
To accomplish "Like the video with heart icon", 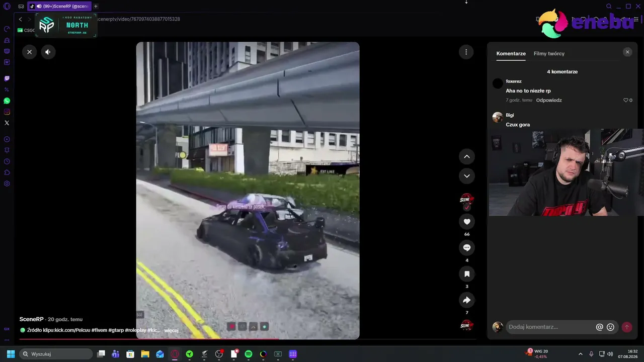I will (467, 222).
